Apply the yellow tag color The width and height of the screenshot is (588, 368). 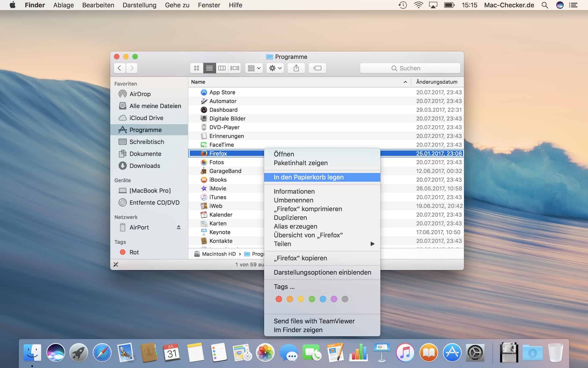tap(301, 299)
